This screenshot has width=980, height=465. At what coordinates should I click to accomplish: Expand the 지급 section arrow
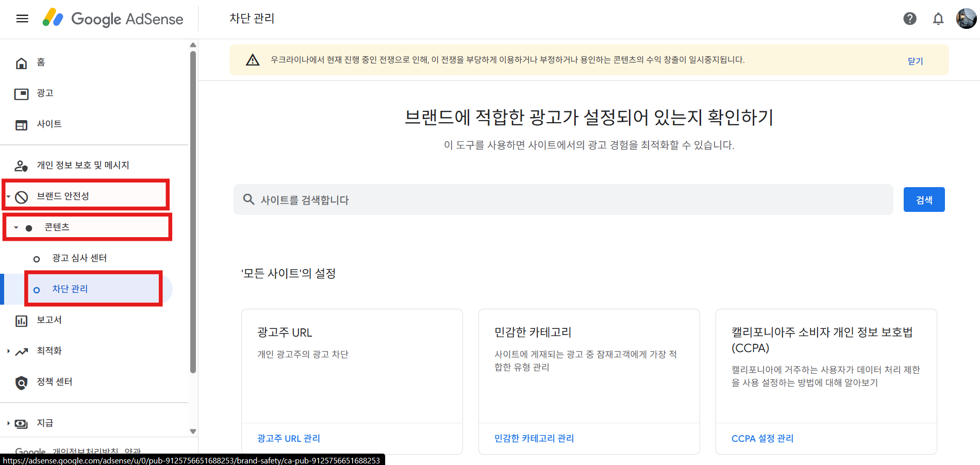pyautogui.click(x=8, y=423)
